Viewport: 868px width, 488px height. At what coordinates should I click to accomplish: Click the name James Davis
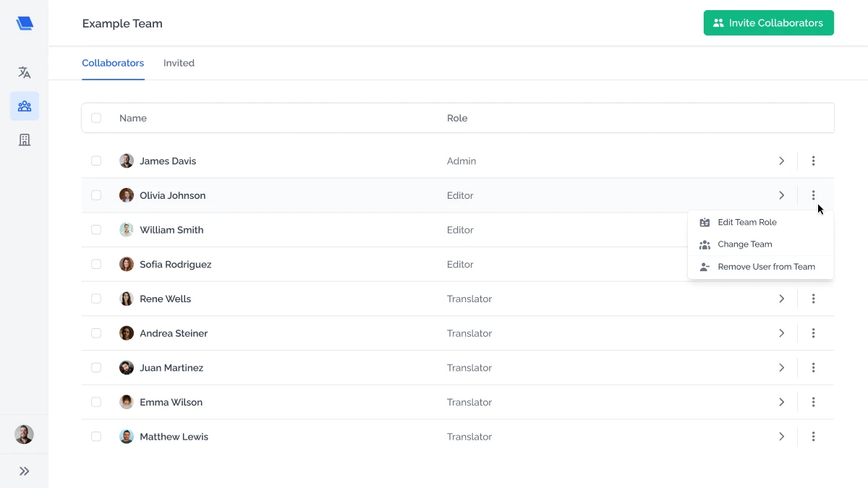coord(168,161)
